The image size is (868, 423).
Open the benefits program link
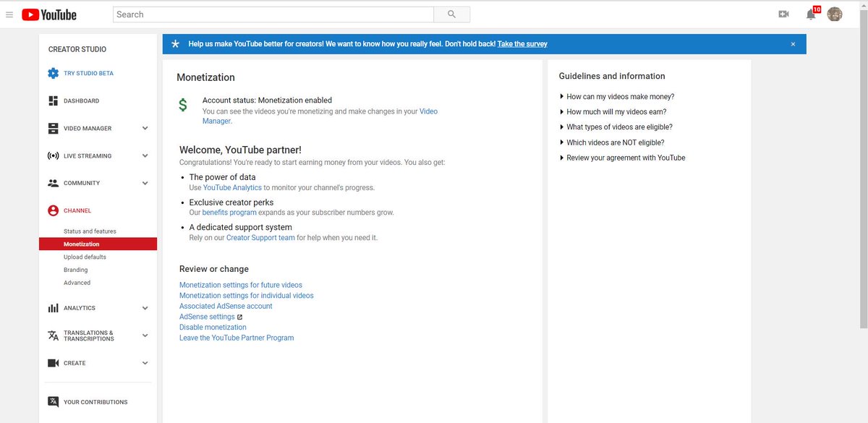click(229, 213)
